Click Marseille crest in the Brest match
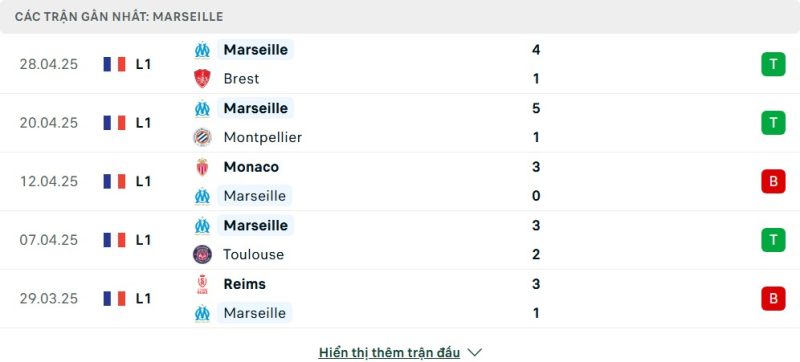 coord(203,50)
